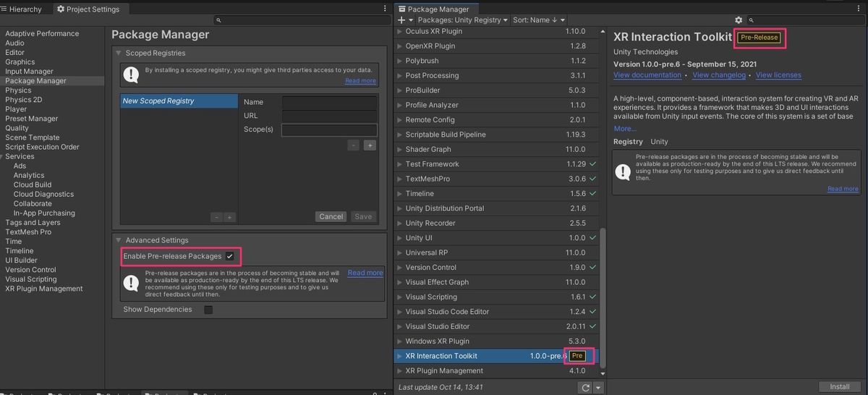The width and height of the screenshot is (868, 395).
Task: Click Project Settings search field
Action: point(302,20)
